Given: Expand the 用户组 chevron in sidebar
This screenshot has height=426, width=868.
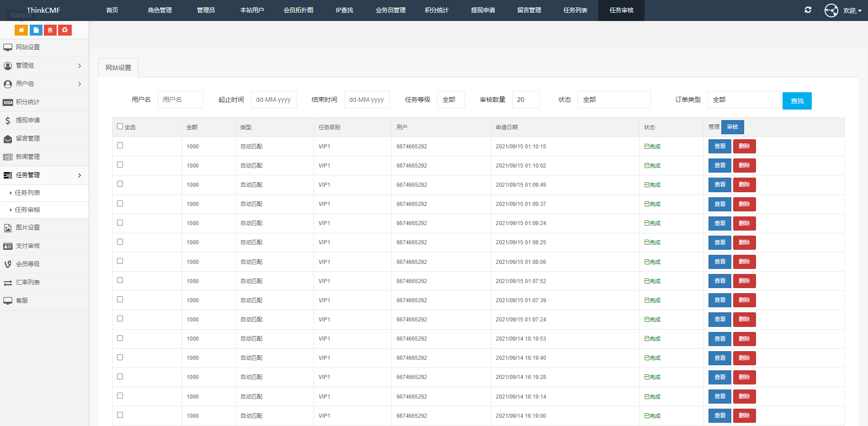Looking at the screenshot, I should point(80,84).
